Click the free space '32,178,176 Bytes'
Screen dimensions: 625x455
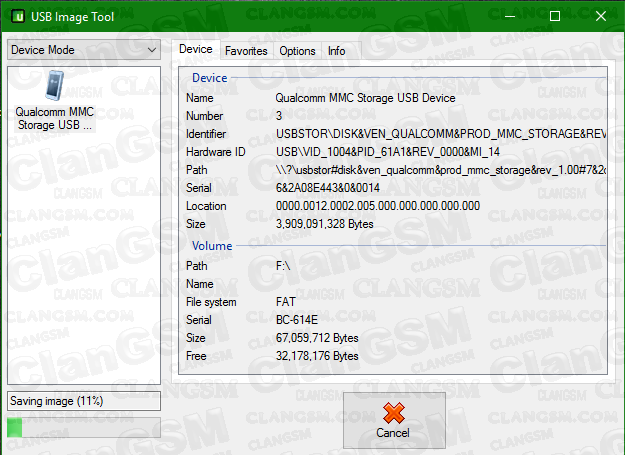coord(317,356)
